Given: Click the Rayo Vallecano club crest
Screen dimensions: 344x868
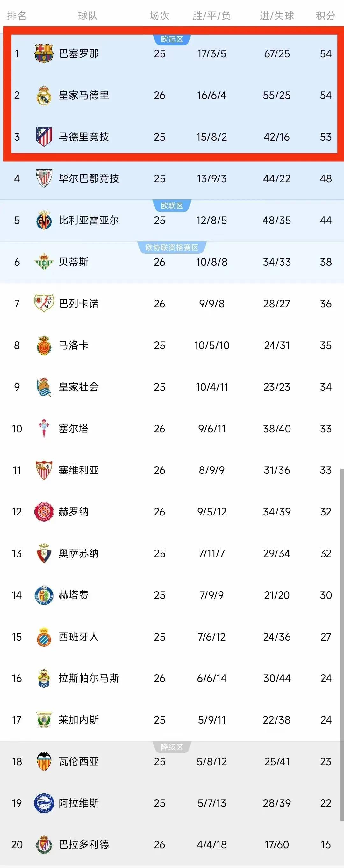Looking at the screenshot, I should [x=44, y=303].
